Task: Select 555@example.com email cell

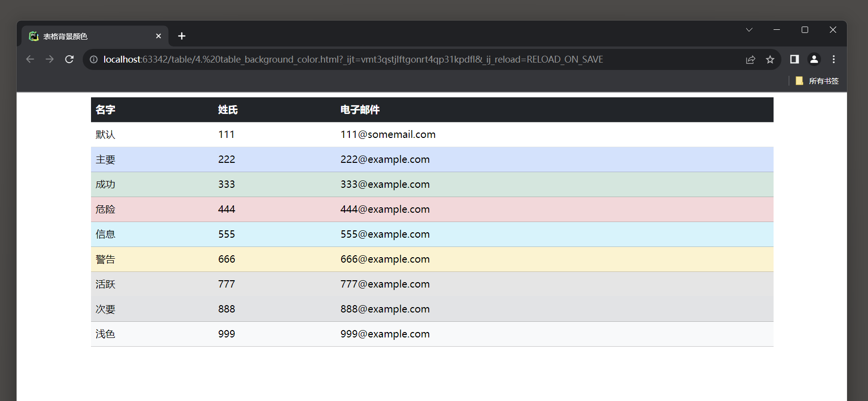Action: 554,234
